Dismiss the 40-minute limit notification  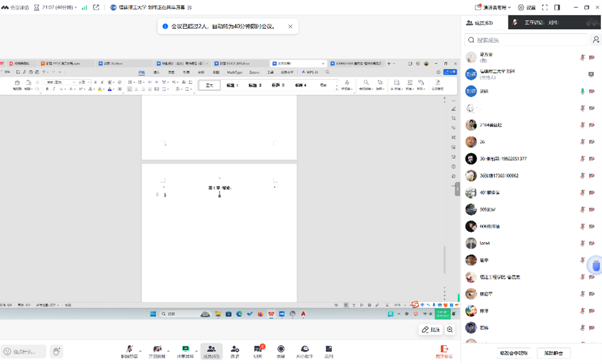pyautogui.click(x=290, y=26)
